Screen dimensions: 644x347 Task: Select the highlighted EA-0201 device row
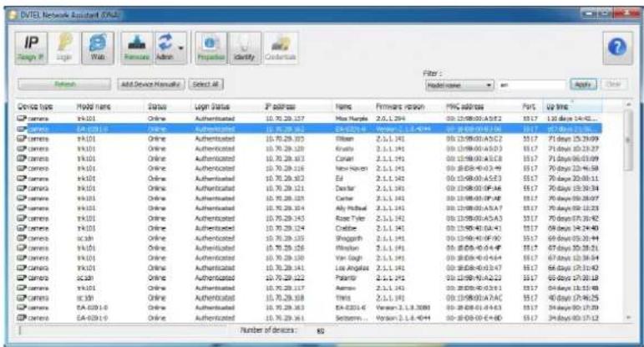tap(309, 129)
